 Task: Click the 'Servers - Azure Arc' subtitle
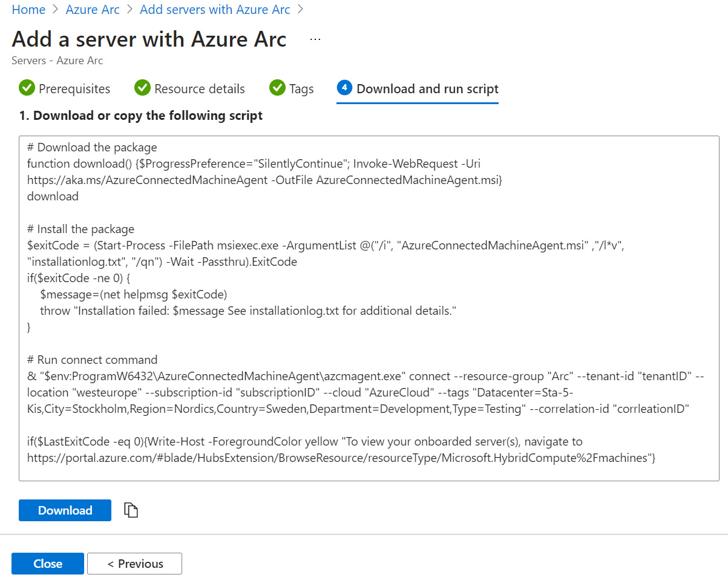[57, 61]
